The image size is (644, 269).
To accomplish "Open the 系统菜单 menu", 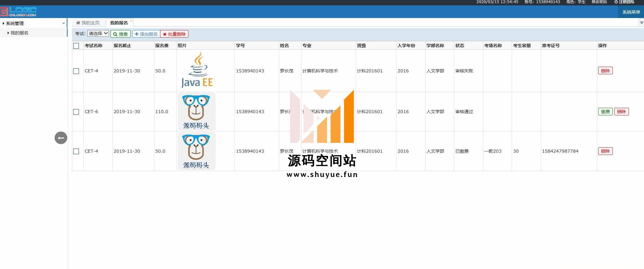I will tap(631, 12).
